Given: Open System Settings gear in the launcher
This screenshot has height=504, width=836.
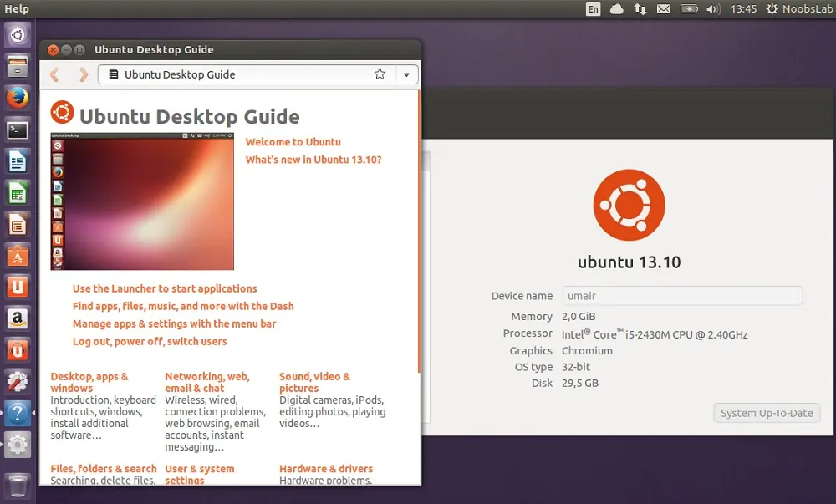Looking at the screenshot, I should [17, 445].
